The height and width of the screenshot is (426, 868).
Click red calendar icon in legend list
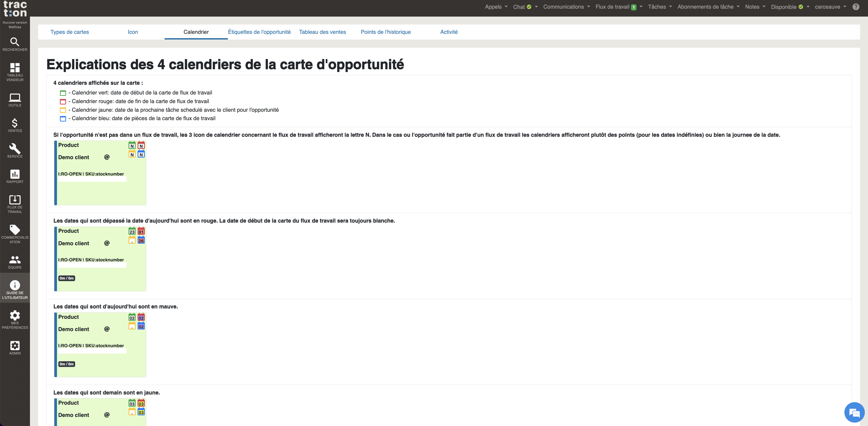[63, 102]
